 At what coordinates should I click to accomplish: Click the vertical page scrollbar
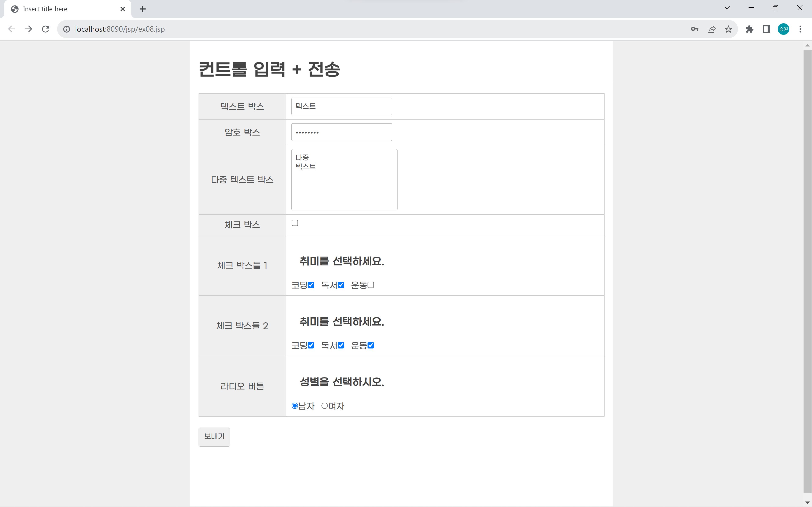click(x=807, y=271)
